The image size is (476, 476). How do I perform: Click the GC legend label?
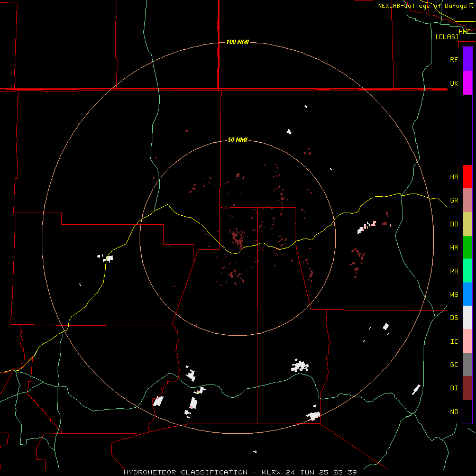[x=454, y=365]
